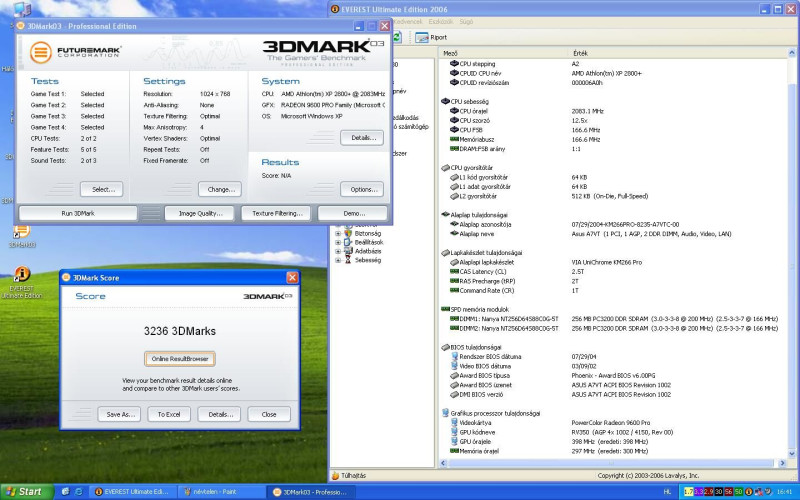
Task: Click EVEREST vertical scrollbar down arrow
Action: (x=792, y=453)
